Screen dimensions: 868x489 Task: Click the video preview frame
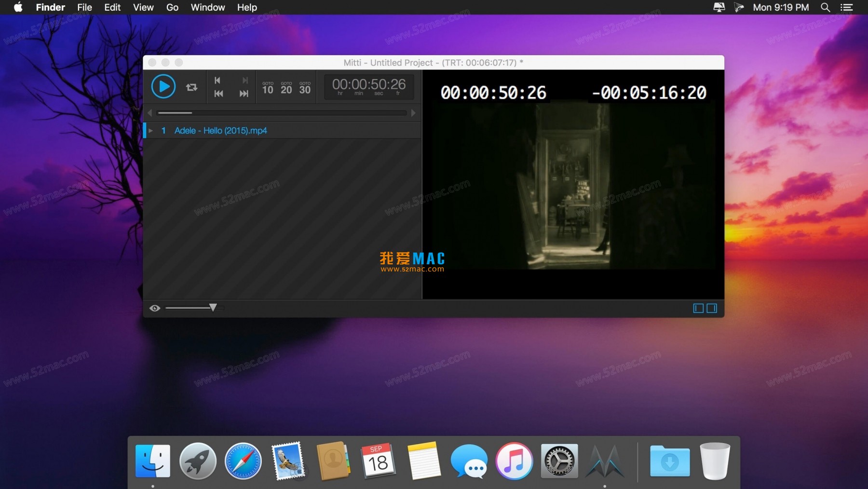pyautogui.click(x=573, y=185)
